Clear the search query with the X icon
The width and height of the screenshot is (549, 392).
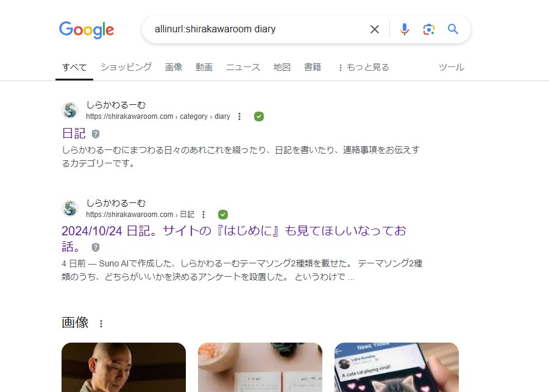click(375, 29)
